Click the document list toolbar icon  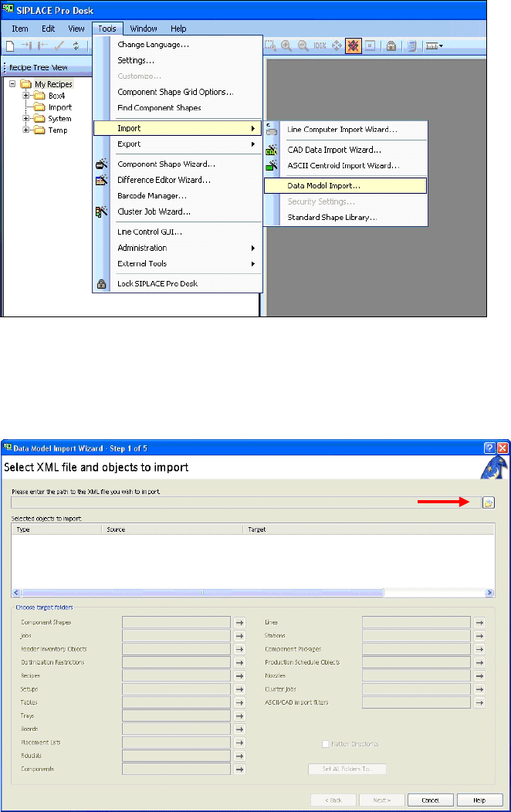[x=412, y=46]
